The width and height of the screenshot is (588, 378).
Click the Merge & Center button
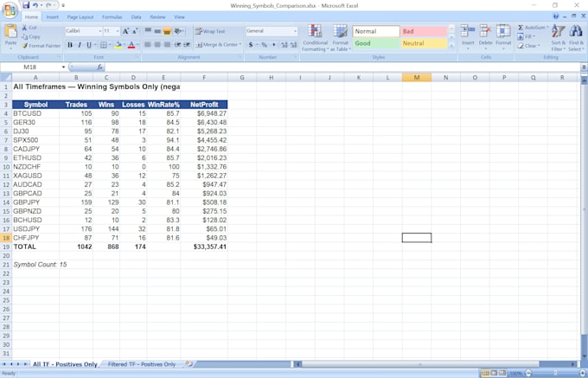tap(218, 45)
